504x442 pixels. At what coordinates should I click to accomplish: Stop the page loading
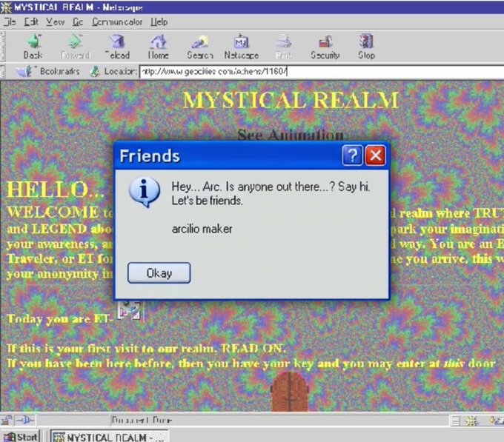pos(366,47)
